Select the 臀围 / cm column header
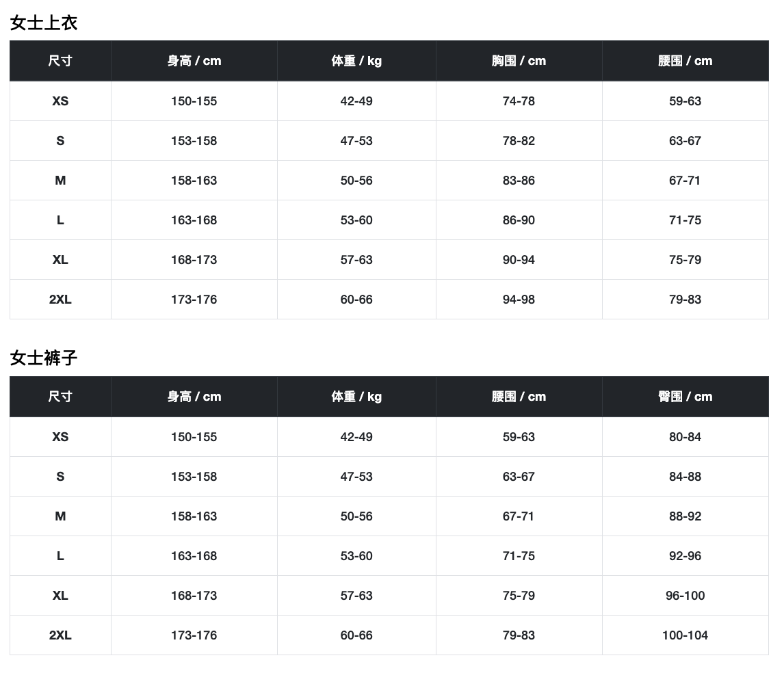The image size is (784, 673). coord(685,397)
